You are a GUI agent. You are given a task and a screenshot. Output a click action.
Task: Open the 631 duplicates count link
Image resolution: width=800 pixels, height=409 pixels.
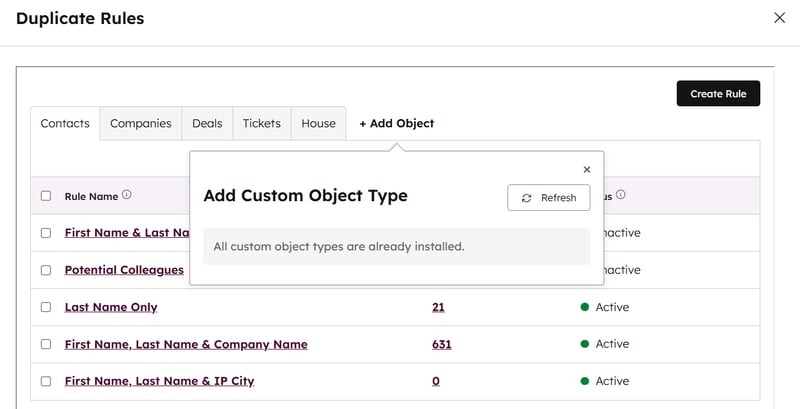click(441, 344)
